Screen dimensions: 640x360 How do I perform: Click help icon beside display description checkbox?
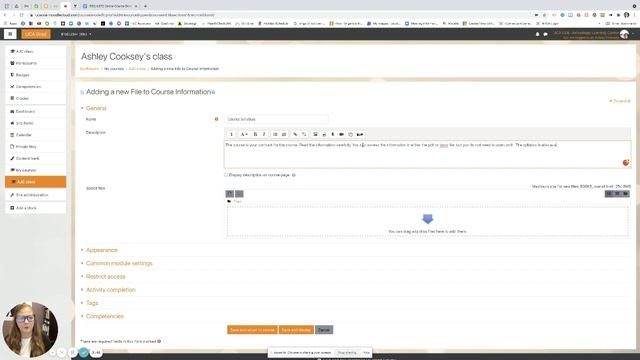[x=293, y=175]
